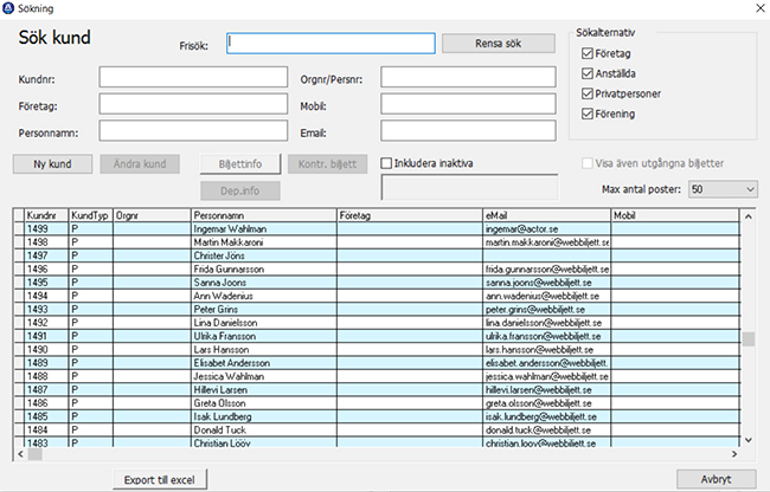
Task: Select customer row Ingemar Wahlman
Action: click(x=376, y=229)
